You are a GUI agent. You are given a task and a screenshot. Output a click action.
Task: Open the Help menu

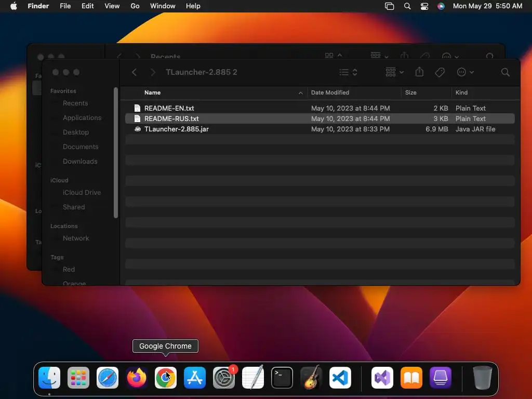(193, 6)
